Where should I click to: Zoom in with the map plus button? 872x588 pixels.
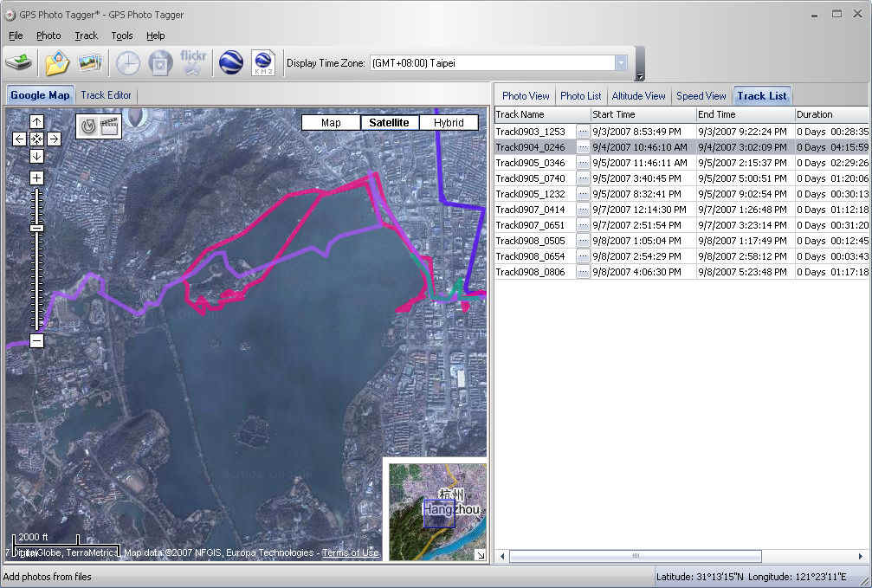click(36, 178)
